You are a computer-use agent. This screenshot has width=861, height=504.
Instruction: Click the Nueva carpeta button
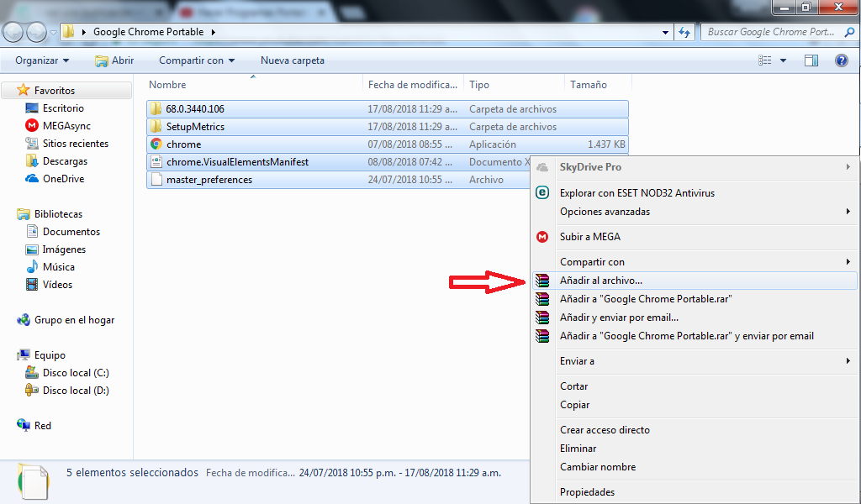292,60
